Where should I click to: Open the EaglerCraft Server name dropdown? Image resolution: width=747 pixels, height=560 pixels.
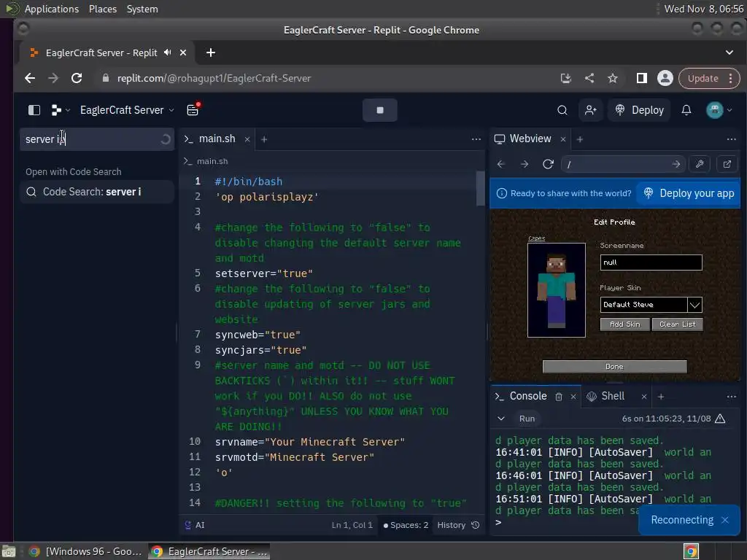(x=127, y=110)
